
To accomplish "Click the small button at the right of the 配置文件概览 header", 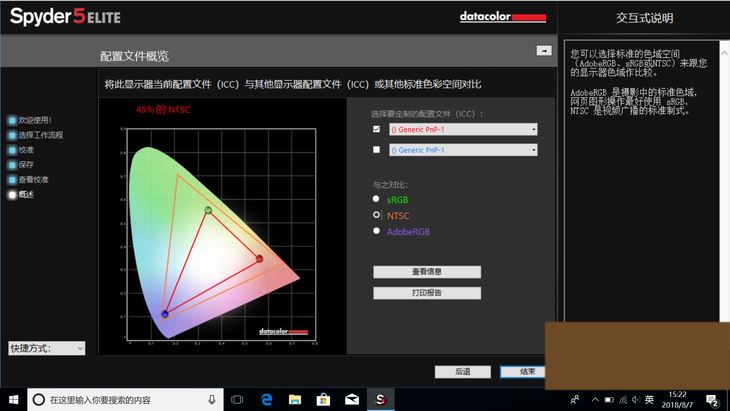I will coord(544,50).
